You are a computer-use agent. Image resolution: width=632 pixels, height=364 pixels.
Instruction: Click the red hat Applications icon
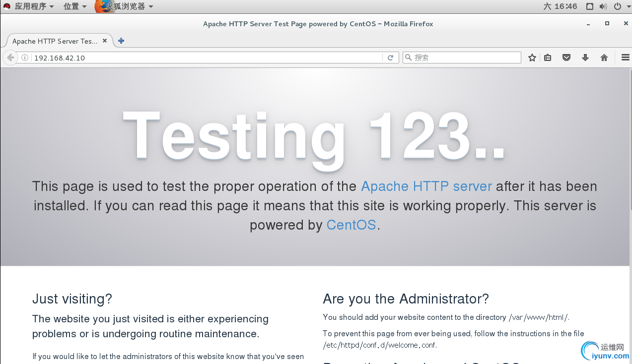[7, 6]
